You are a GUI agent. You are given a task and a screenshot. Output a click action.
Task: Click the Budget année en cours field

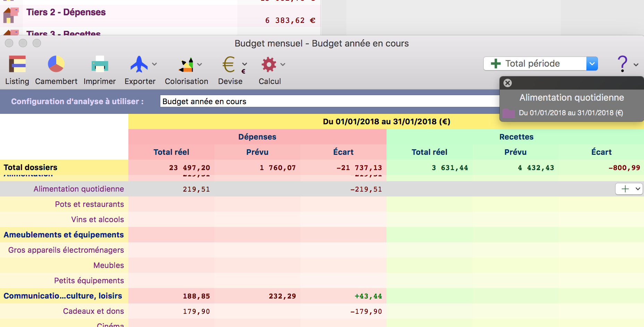pyautogui.click(x=330, y=101)
